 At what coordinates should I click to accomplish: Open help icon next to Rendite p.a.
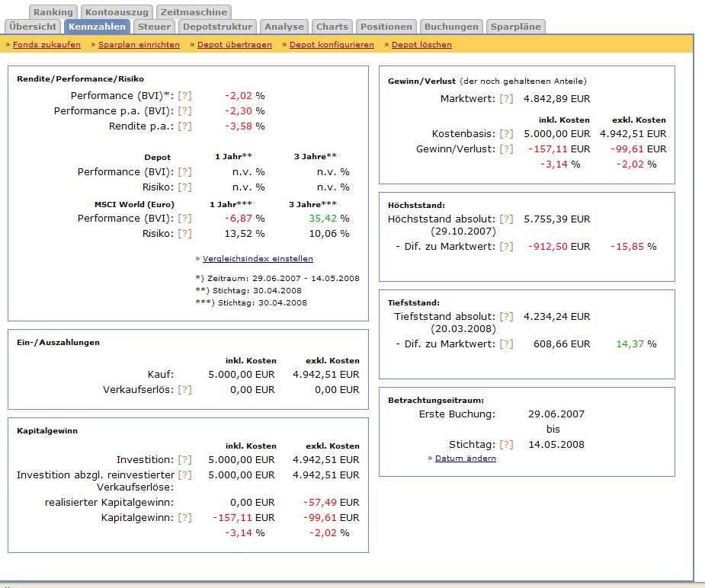click(x=184, y=126)
